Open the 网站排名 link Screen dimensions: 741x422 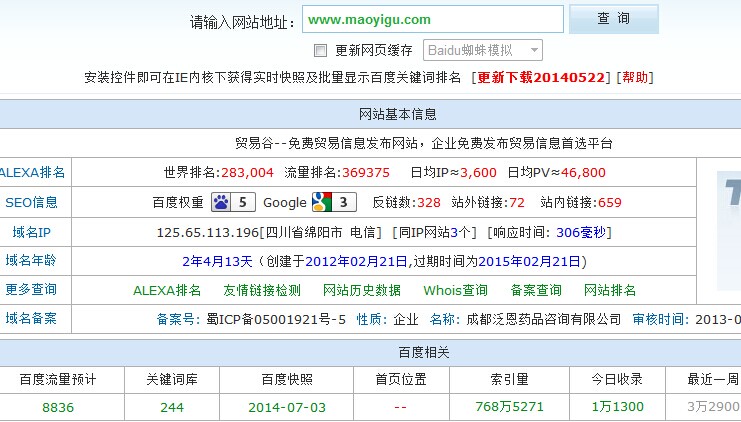610,290
